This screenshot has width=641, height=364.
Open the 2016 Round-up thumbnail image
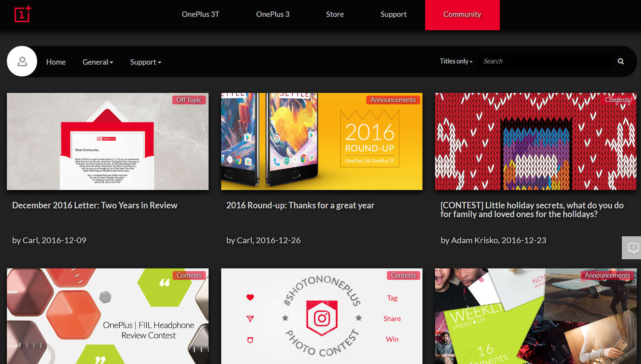pyautogui.click(x=321, y=141)
